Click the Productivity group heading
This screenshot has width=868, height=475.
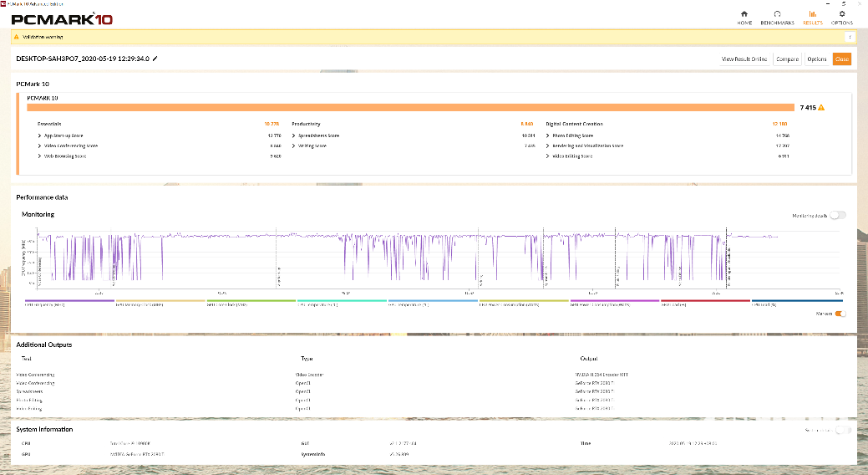[306, 124]
